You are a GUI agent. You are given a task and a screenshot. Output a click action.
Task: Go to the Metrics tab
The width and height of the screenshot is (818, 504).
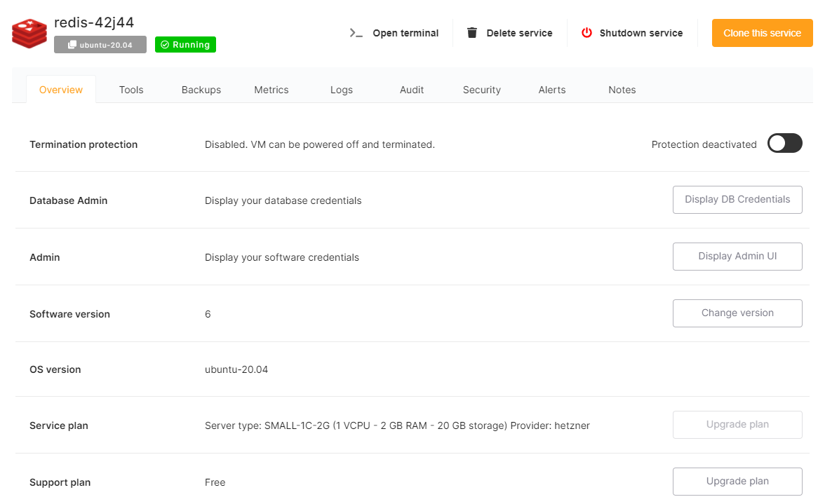[271, 90]
